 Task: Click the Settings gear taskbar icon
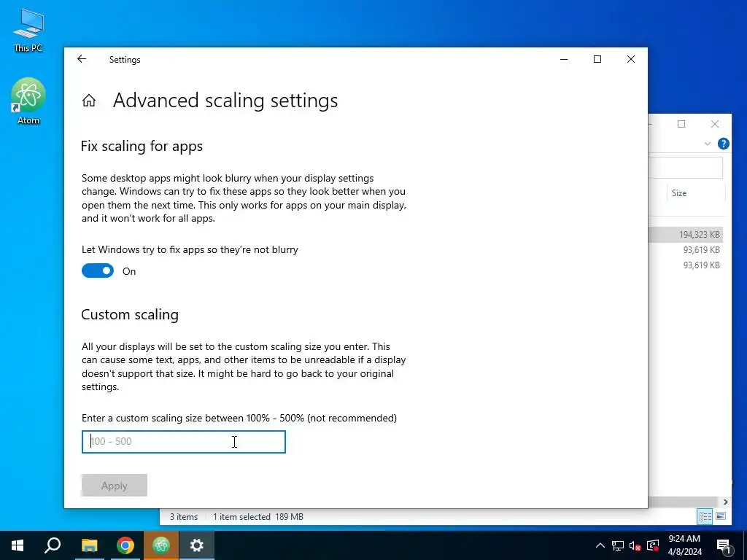click(x=197, y=545)
